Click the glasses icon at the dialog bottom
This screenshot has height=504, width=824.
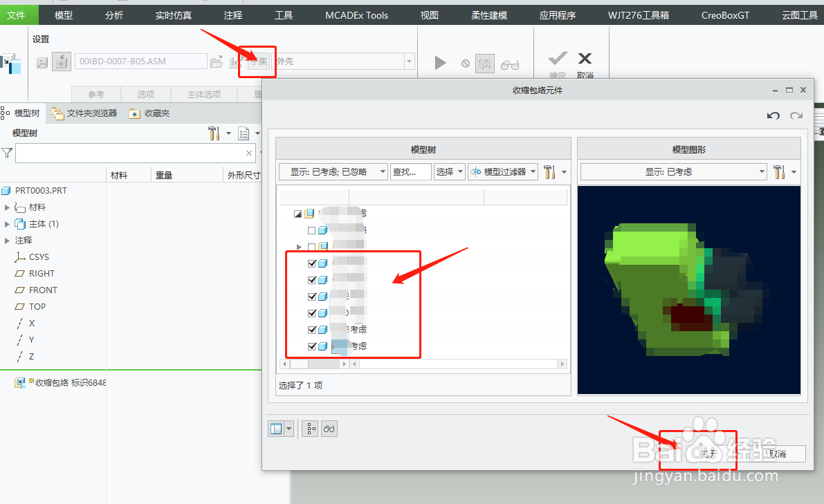tap(329, 429)
